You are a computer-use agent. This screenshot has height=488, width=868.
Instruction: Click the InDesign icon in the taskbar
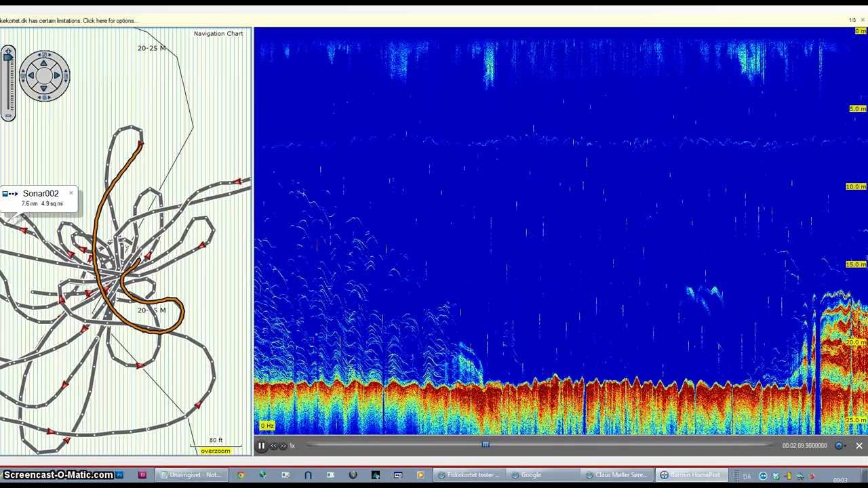pyautogui.click(x=142, y=475)
